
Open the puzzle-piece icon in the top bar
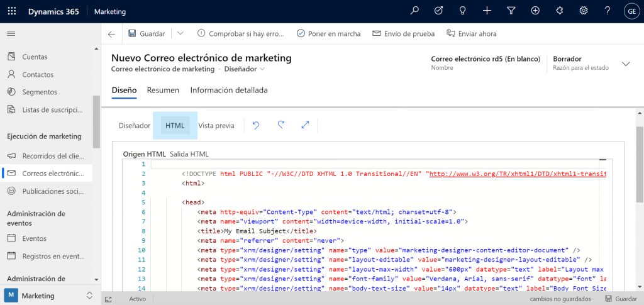559,11
